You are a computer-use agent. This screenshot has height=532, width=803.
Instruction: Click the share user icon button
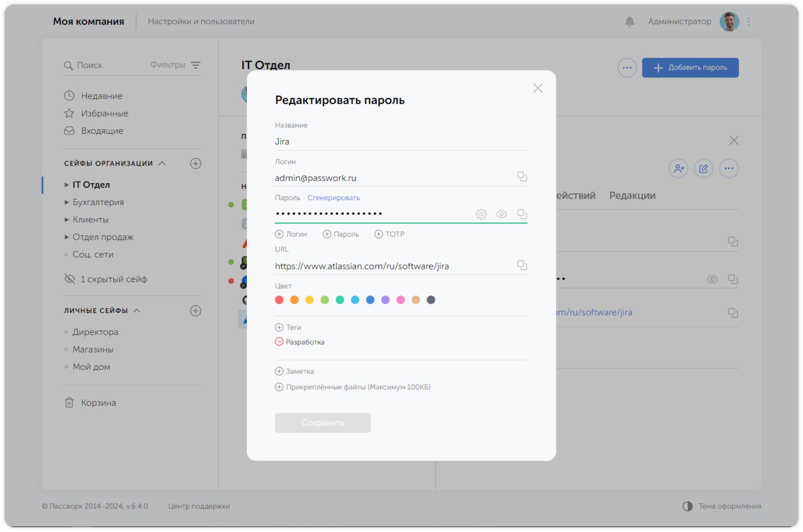(x=678, y=169)
